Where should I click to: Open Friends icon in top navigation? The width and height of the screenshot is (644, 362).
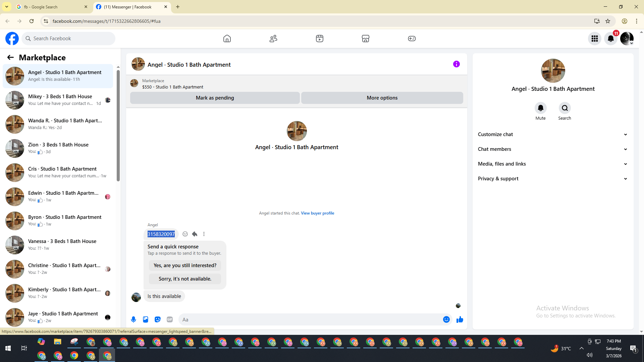click(273, 39)
